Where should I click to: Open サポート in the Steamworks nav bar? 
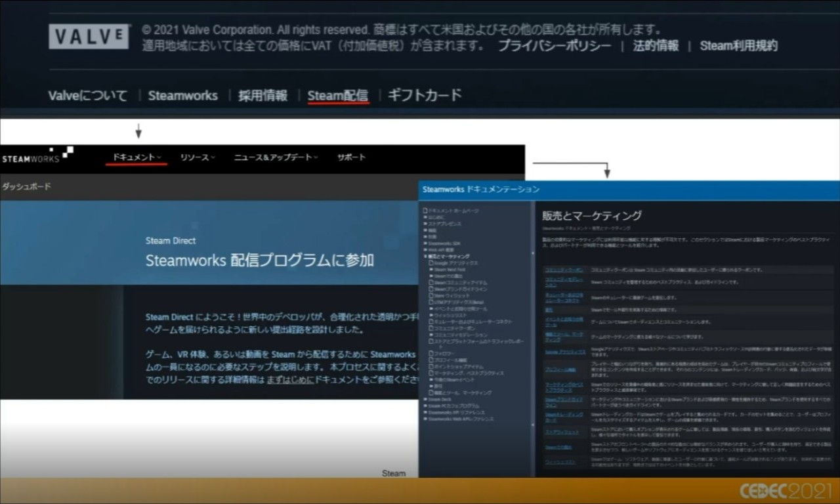(x=351, y=157)
